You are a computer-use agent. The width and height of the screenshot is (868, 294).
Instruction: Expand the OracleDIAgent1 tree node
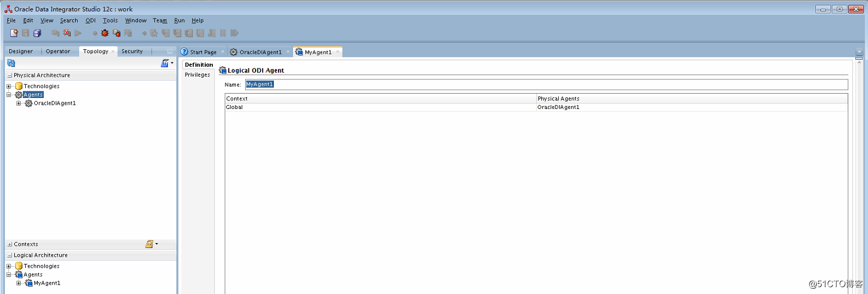click(19, 103)
